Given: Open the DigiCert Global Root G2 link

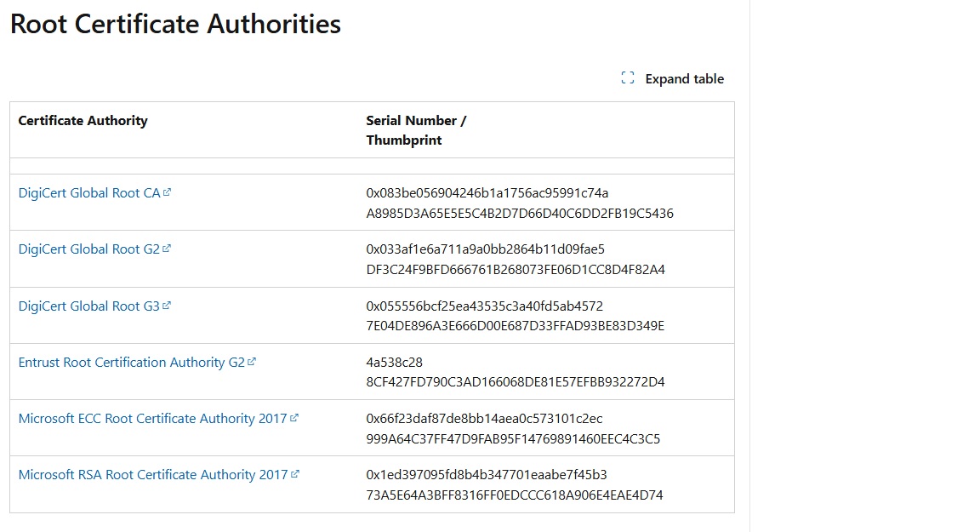Looking at the screenshot, I should 88,249.
